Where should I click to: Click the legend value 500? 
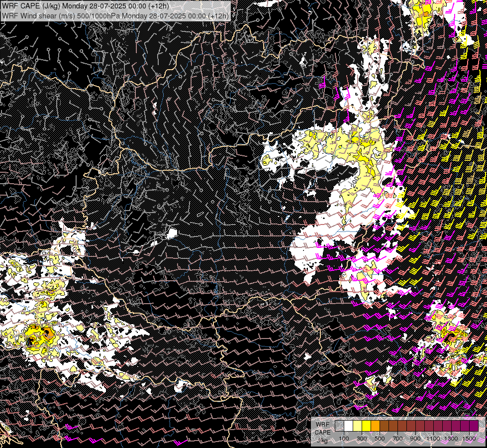380,439
